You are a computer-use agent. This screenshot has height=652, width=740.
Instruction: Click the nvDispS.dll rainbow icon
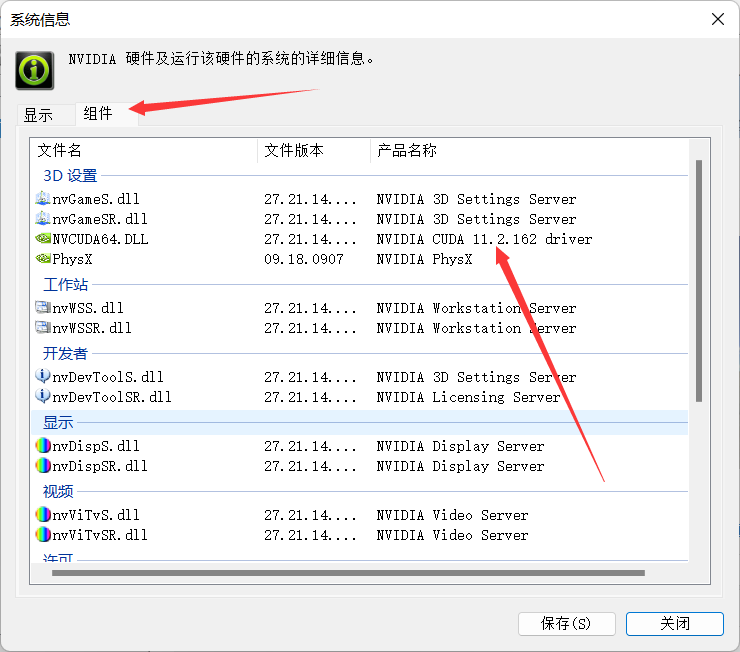pyautogui.click(x=42, y=445)
